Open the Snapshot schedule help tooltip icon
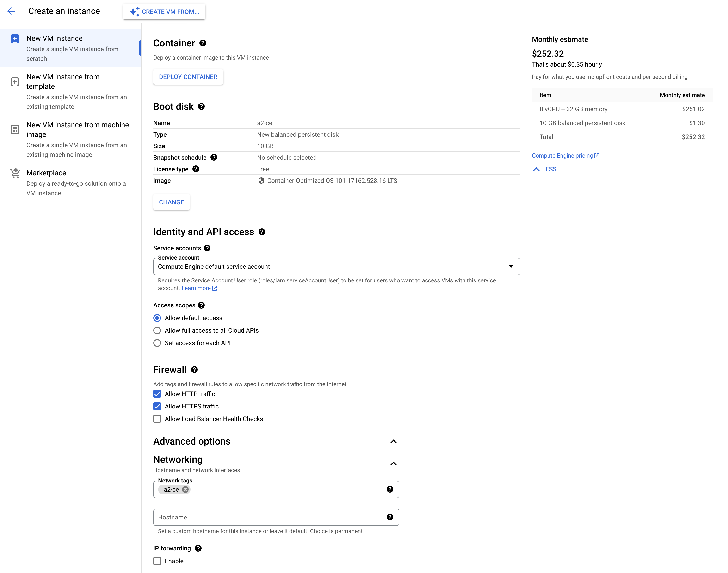This screenshot has width=728, height=573. tap(214, 157)
